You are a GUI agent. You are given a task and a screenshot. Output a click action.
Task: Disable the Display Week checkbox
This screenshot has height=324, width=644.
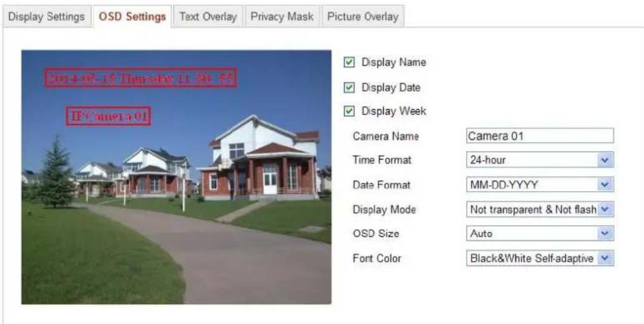tap(349, 111)
